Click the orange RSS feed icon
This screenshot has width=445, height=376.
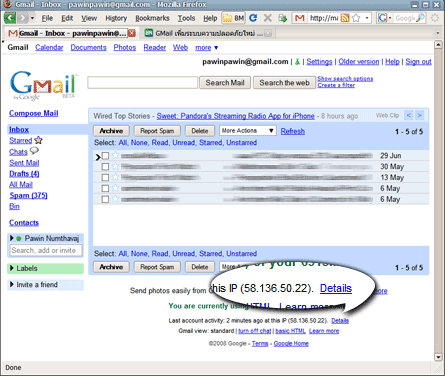(345, 18)
